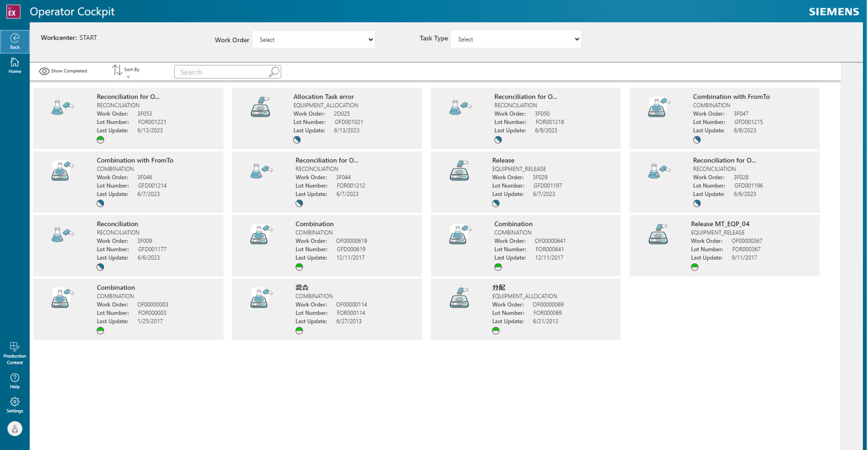Viewport: 868px width, 450px height.
Task: Click the equipment icon on the Allocation Task error card
Action: (x=261, y=107)
